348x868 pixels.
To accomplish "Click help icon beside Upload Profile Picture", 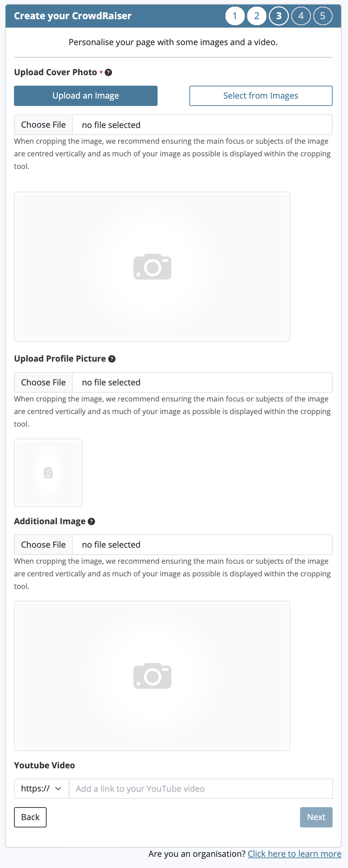I will 112,359.
